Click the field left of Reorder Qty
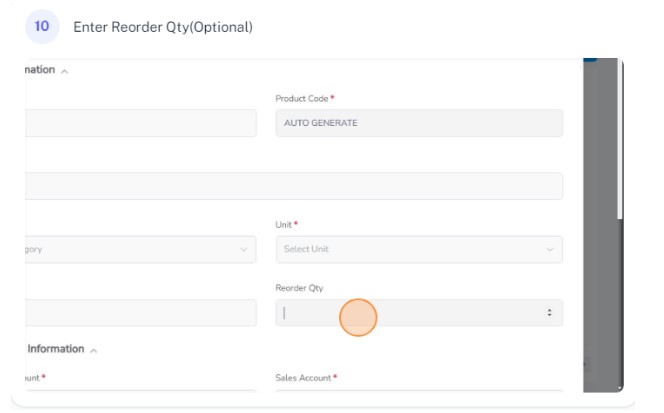This screenshot has height=413, width=664. [141, 313]
